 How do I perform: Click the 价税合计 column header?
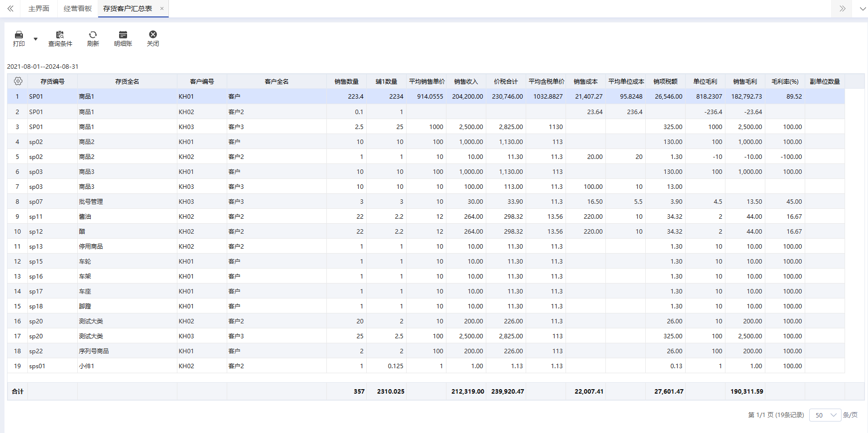(506, 81)
